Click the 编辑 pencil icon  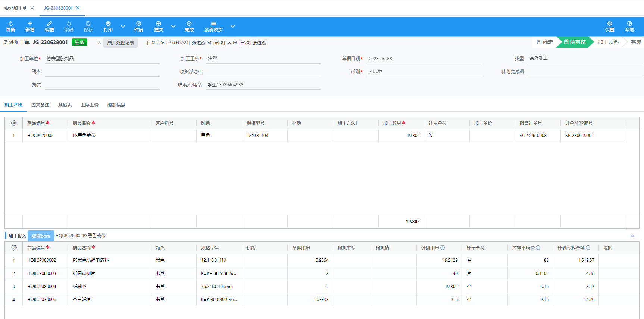(49, 24)
